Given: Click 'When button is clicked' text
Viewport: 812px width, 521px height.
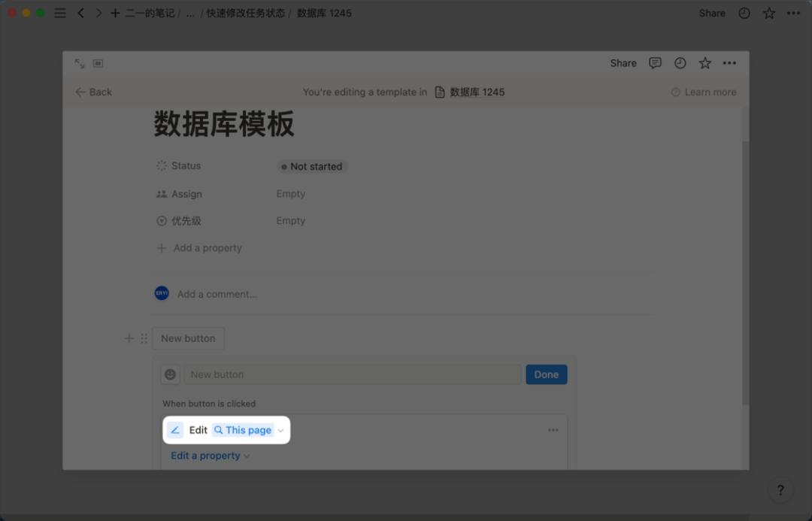Looking at the screenshot, I should 209,404.
